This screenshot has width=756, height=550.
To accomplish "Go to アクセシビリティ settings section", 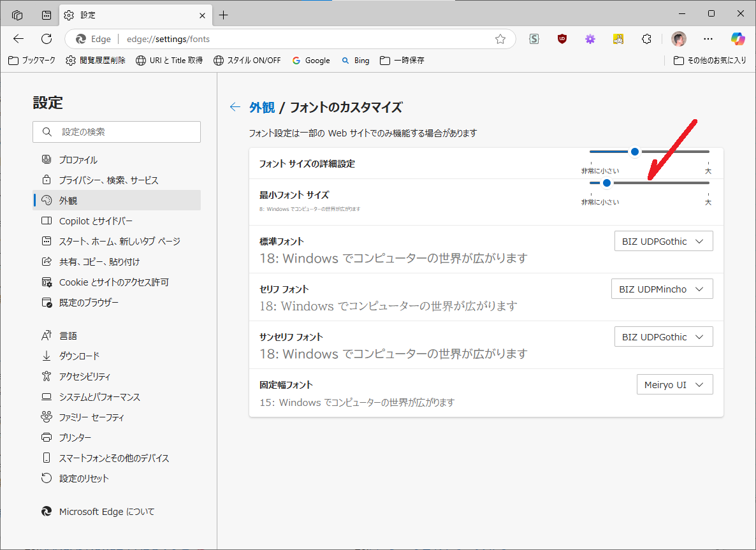I will pos(85,377).
